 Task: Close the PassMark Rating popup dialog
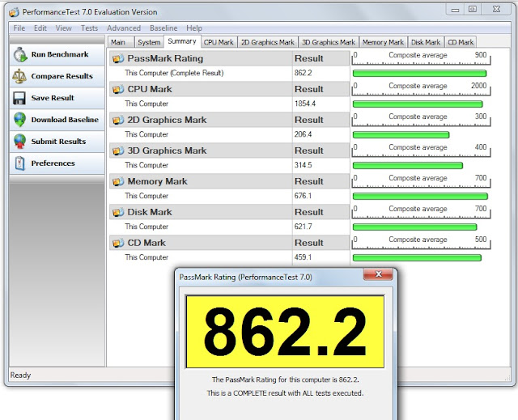[x=378, y=274]
